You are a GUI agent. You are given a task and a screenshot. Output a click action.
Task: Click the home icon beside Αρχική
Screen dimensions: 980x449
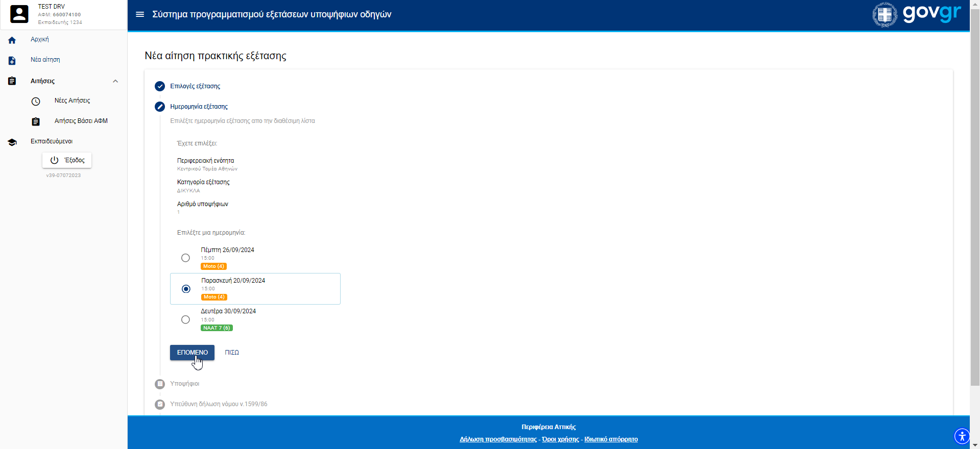pos(12,40)
